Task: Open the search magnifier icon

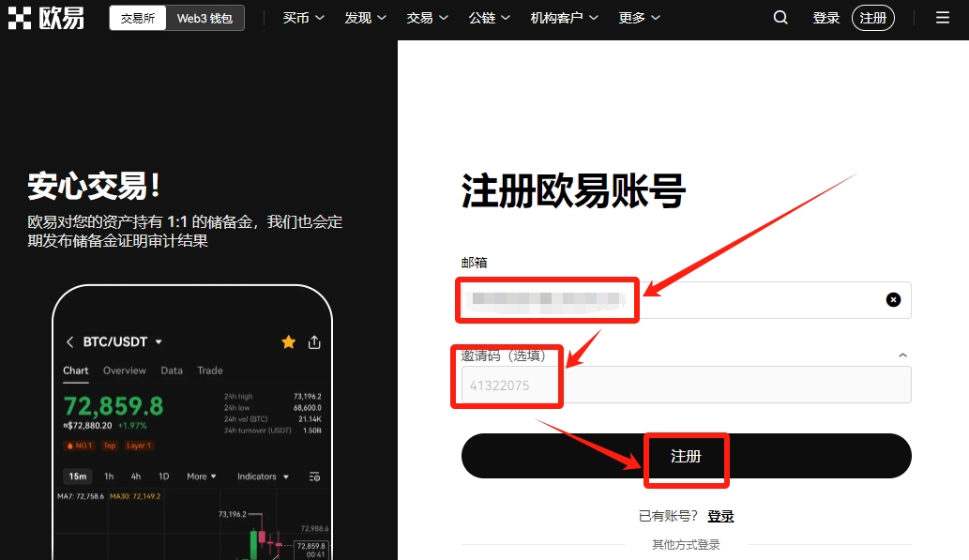Action: (780, 18)
